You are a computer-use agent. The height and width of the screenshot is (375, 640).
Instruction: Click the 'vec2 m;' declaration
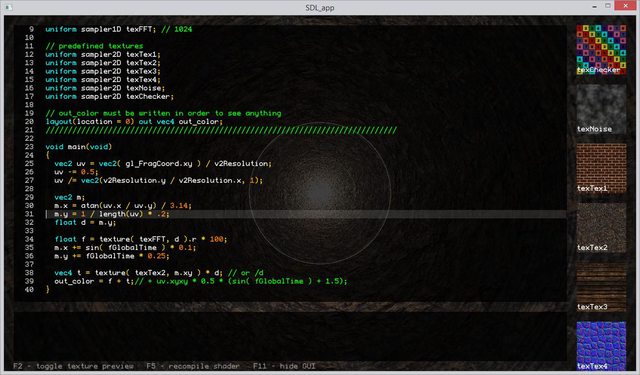coord(69,197)
